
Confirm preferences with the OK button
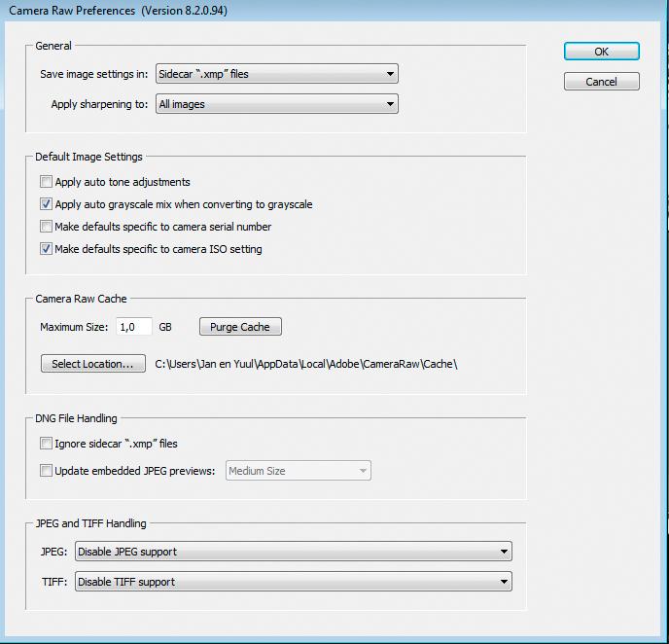click(601, 52)
